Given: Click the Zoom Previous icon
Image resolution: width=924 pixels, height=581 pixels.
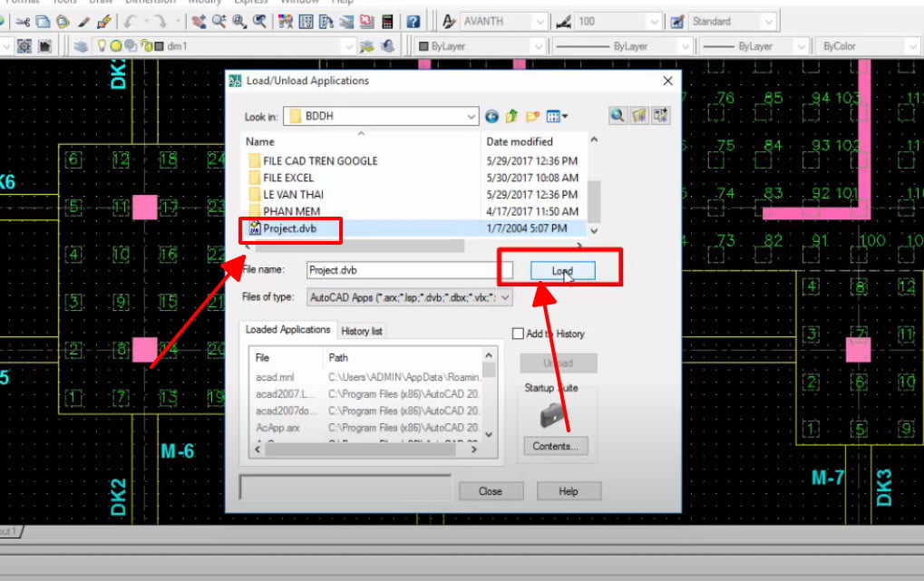Looking at the screenshot, I should 259,22.
